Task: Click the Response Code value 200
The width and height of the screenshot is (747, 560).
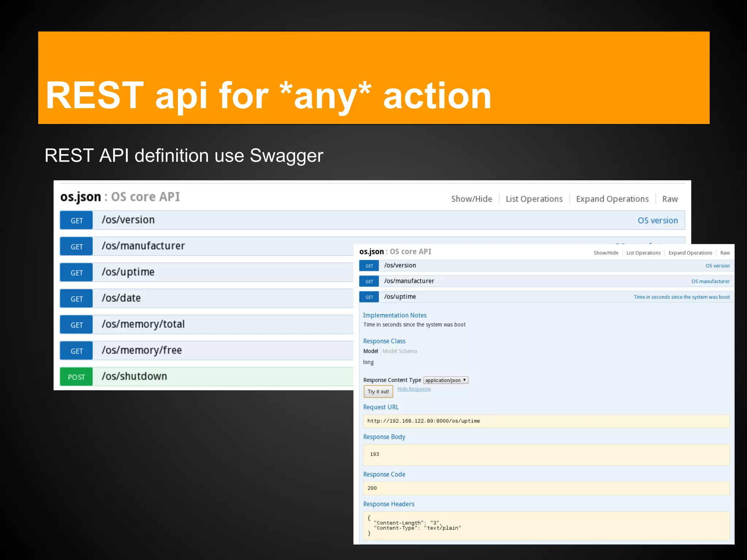Action: point(372,488)
